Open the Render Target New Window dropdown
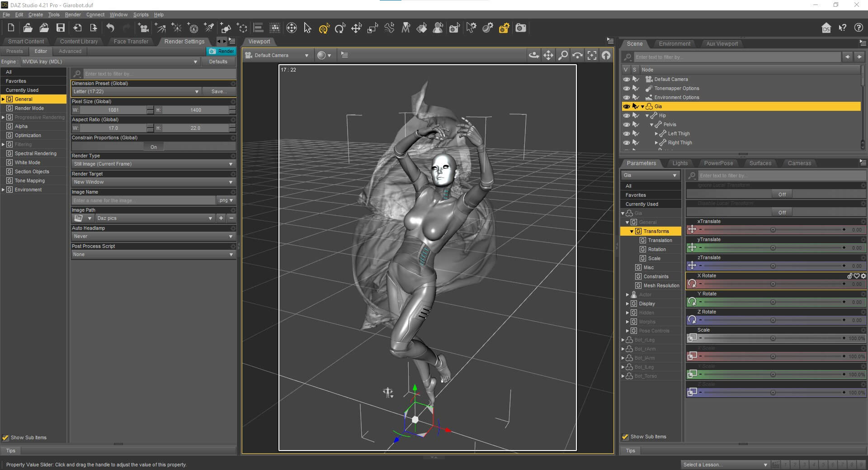 [153, 182]
